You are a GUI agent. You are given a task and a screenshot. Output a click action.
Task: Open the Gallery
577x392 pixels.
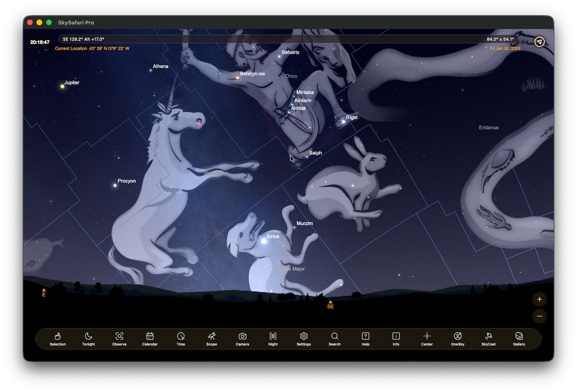tap(519, 339)
